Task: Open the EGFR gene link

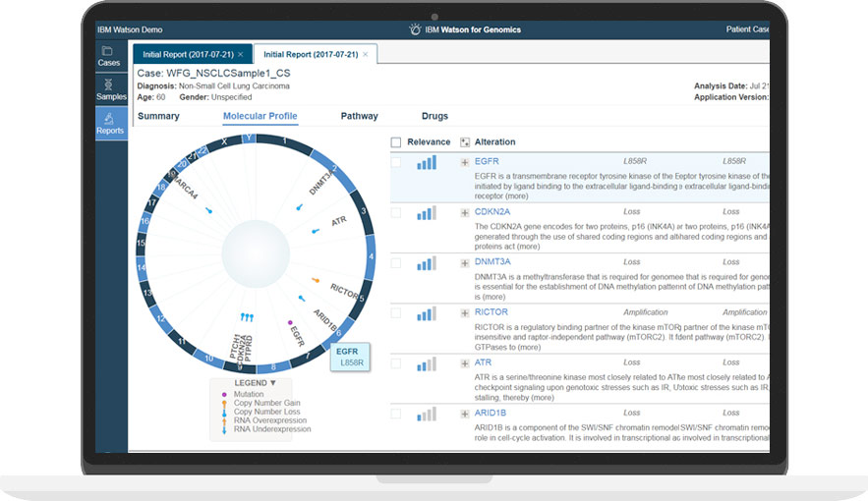Action: coord(487,161)
